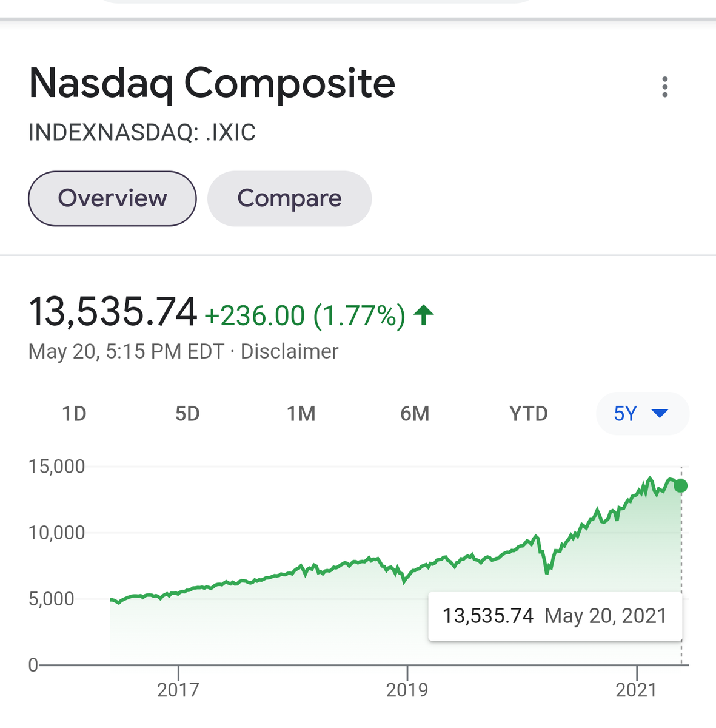Open the Disclaimer link
Image resolution: width=716 pixels, height=728 pixels.
(x=289, y=351)
